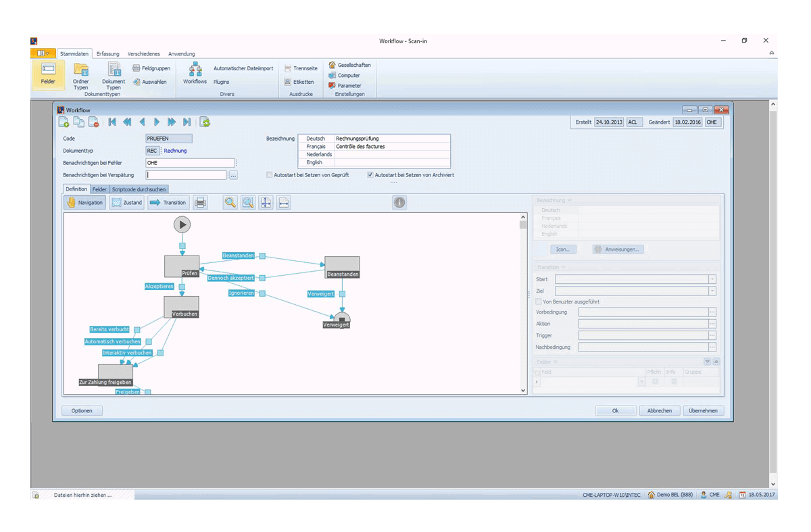Image resolution: width=811 pixels, height=532 pixels.
Task: Open the Ziel dropdown
Action: tap(712, 291)
